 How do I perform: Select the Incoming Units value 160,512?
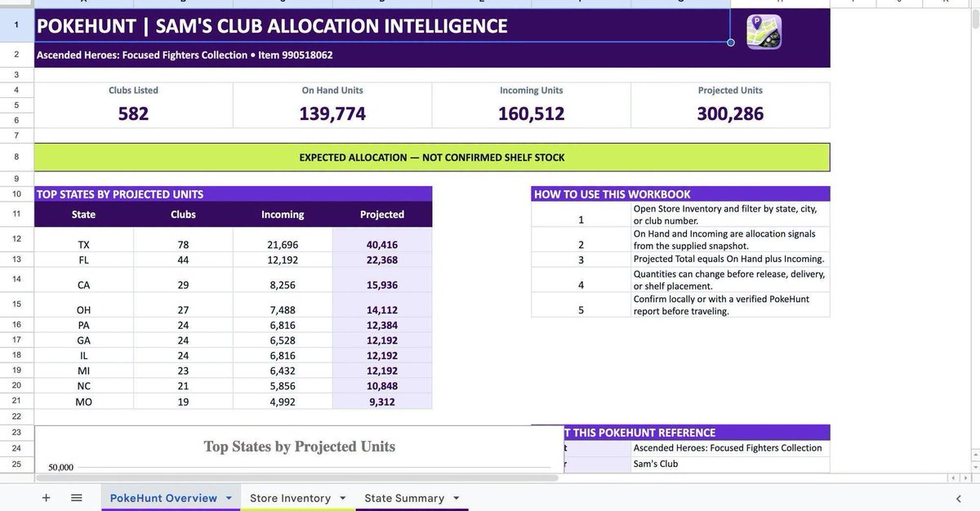[x=532, y=113]
